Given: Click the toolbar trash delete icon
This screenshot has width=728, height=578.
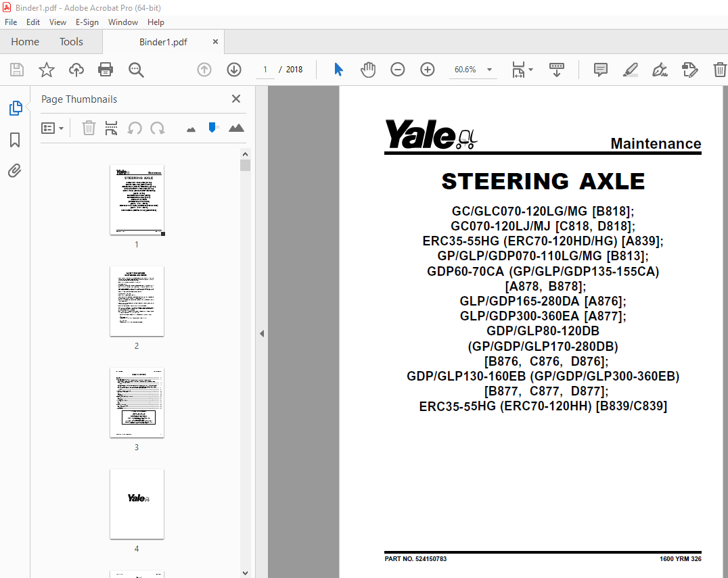Looking at the screenshot, I should (x=720, y=70).
